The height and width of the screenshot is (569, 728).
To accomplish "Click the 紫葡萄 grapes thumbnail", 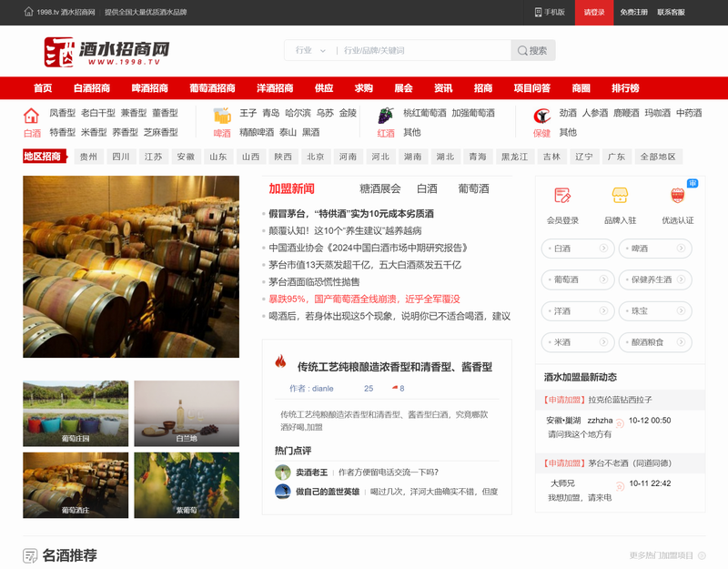I will click(x=187, y=485).
